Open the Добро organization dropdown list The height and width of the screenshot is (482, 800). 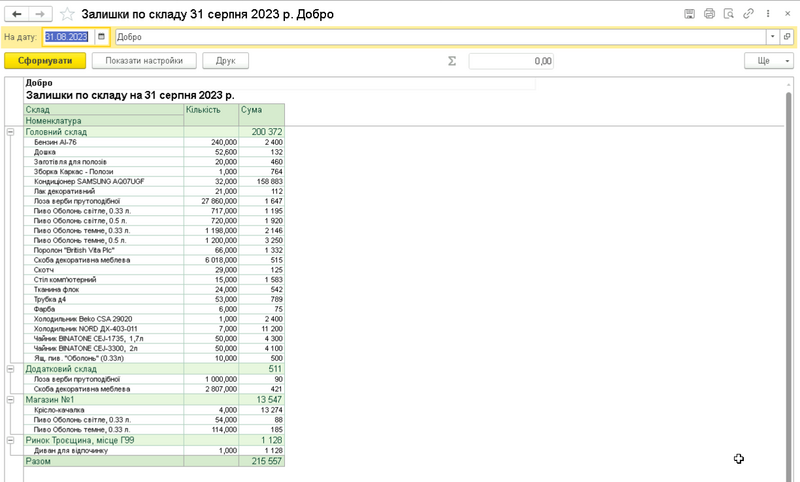pyautogui.click(x=773, y=37)
